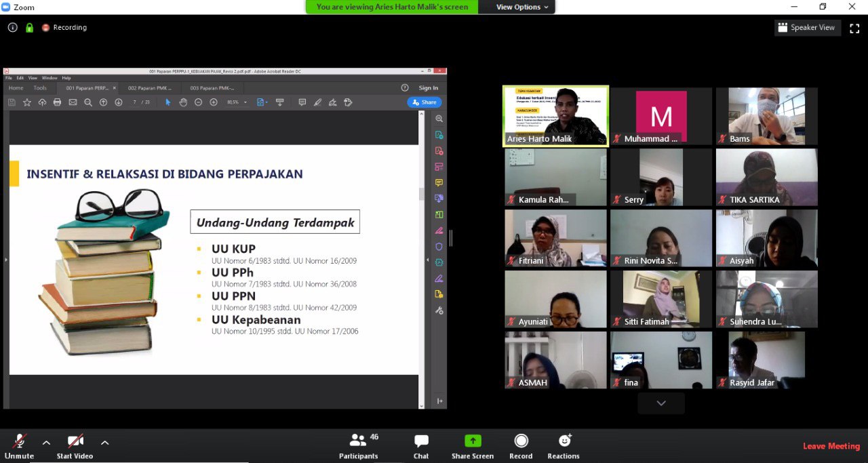Click the green encryption shield icon
Screen dimensions: 868x463
point(29,28)
